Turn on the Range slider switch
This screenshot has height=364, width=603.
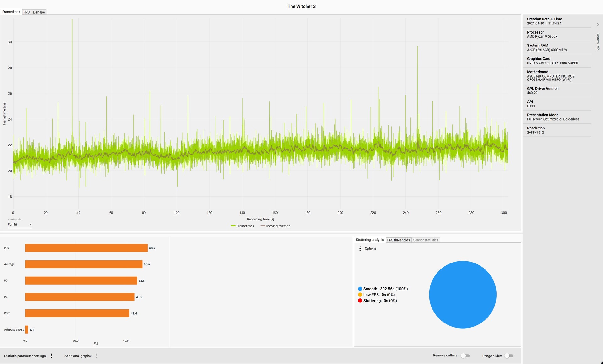pyautogui.click(x=508, y=356)
